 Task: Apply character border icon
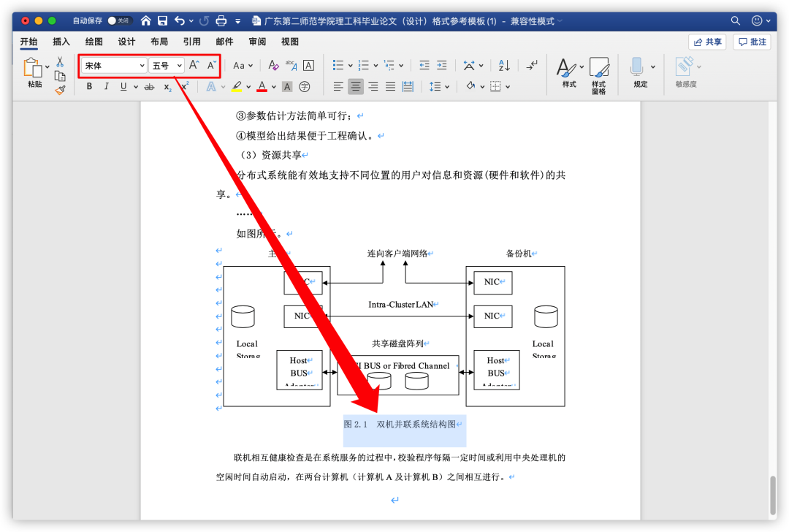click(x=308, y=65)
